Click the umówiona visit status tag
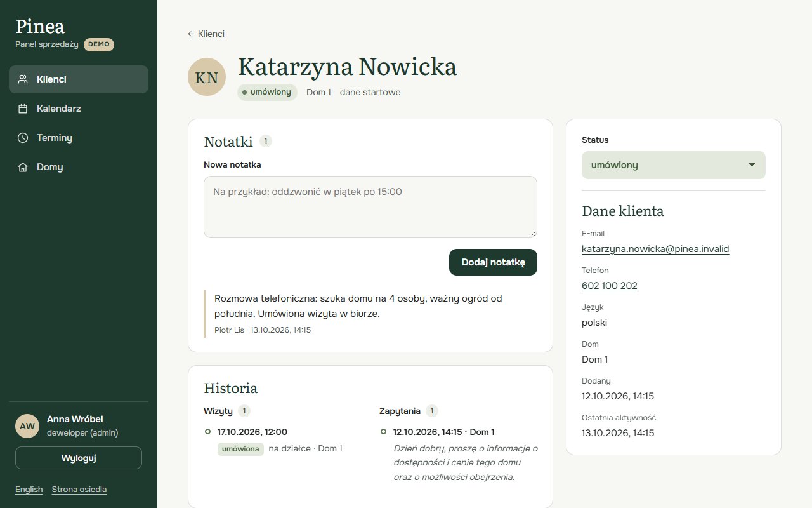 [x=240, y=449]
